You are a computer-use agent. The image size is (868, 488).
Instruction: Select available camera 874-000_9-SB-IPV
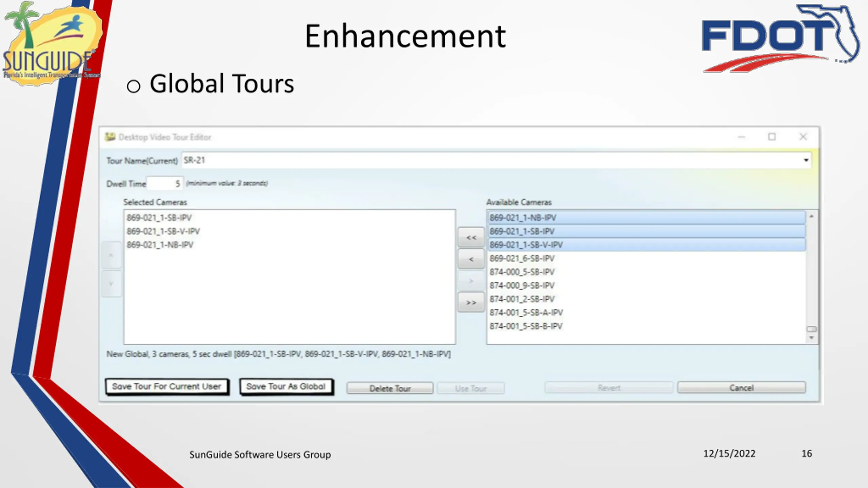coord(647,285)
